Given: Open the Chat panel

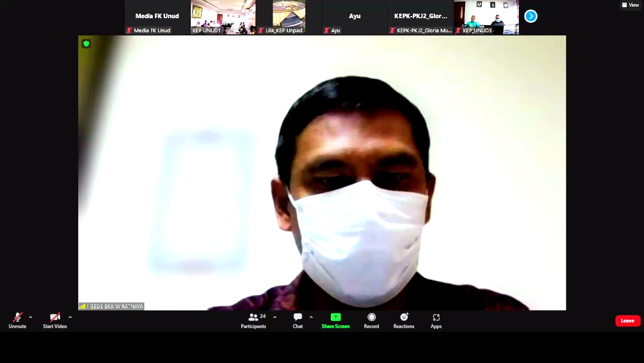Looking at the screenshot, I should (x=298, y=321).
